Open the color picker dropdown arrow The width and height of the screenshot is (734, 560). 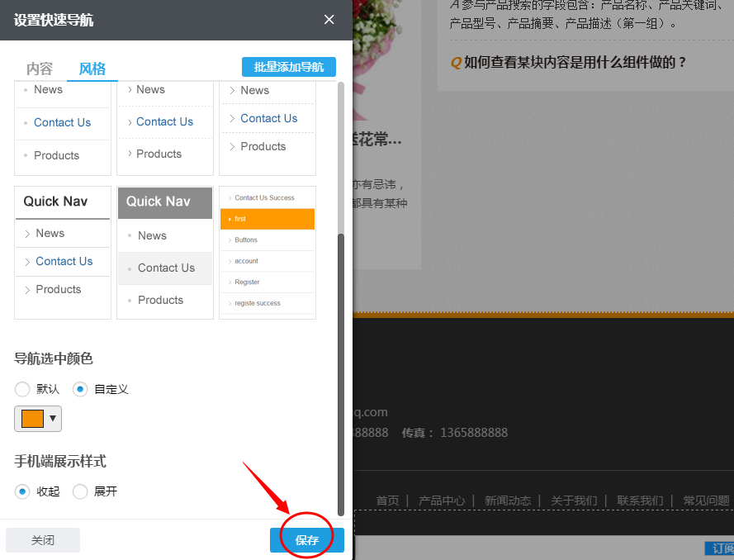53,419
